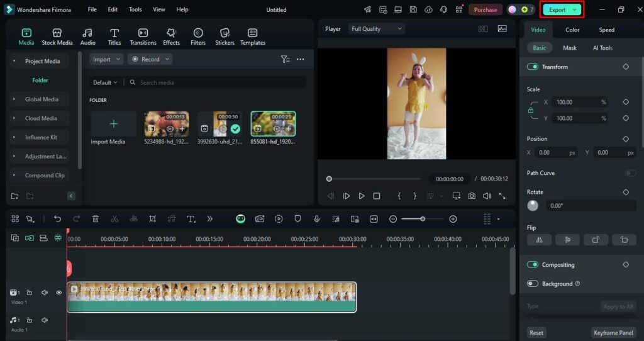
Task: Delete selected clip with trash icon
Action: click(x=96, y=219)
